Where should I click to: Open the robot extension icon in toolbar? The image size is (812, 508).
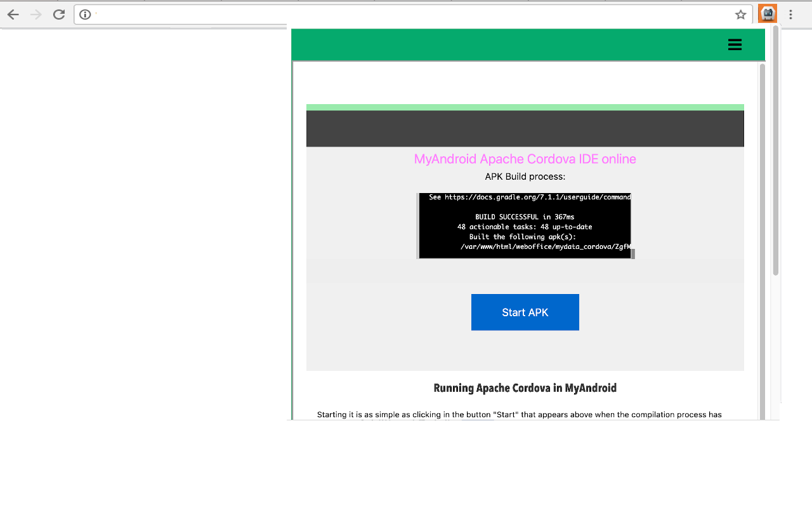(x=768, y=13)
